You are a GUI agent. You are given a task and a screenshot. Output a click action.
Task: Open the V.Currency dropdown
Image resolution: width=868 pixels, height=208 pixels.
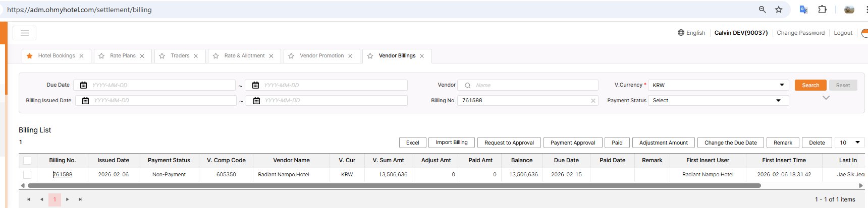[x=719, y=85]
